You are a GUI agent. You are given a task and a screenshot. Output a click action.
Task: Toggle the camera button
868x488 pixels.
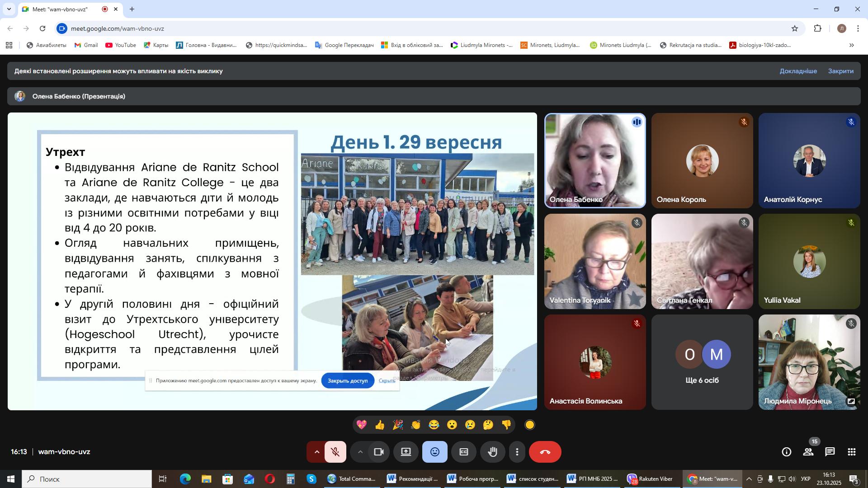[379, 452]
